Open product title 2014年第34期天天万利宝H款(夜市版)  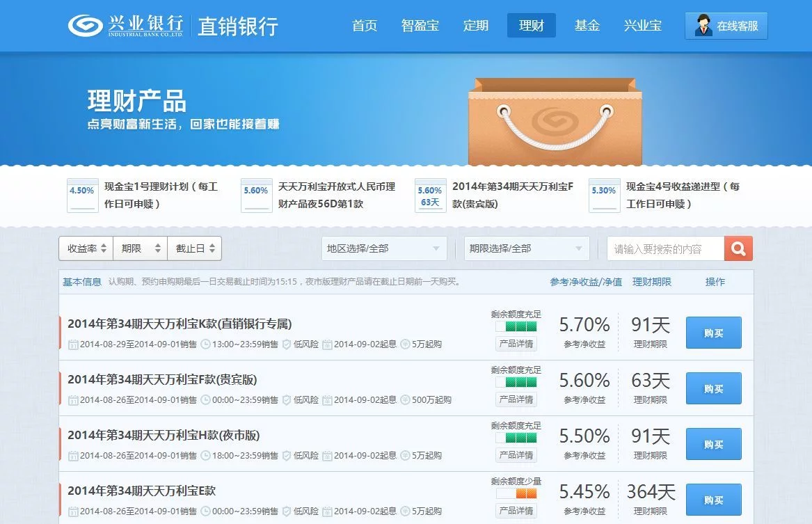pyautogui.click(x=164, y=435)
